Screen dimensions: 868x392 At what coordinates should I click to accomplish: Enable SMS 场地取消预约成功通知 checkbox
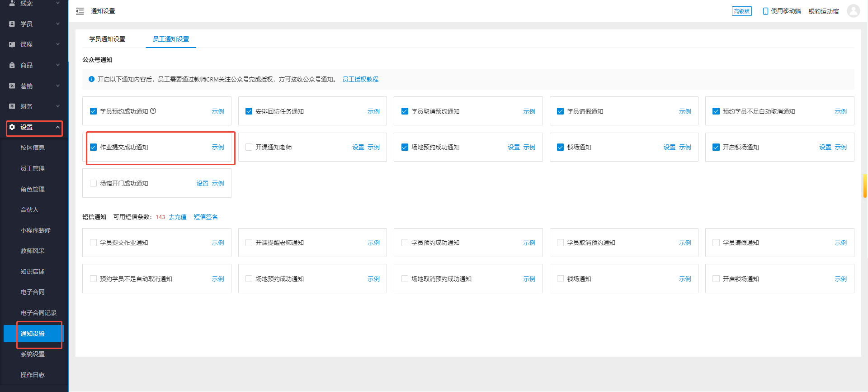tap(405, 279)
